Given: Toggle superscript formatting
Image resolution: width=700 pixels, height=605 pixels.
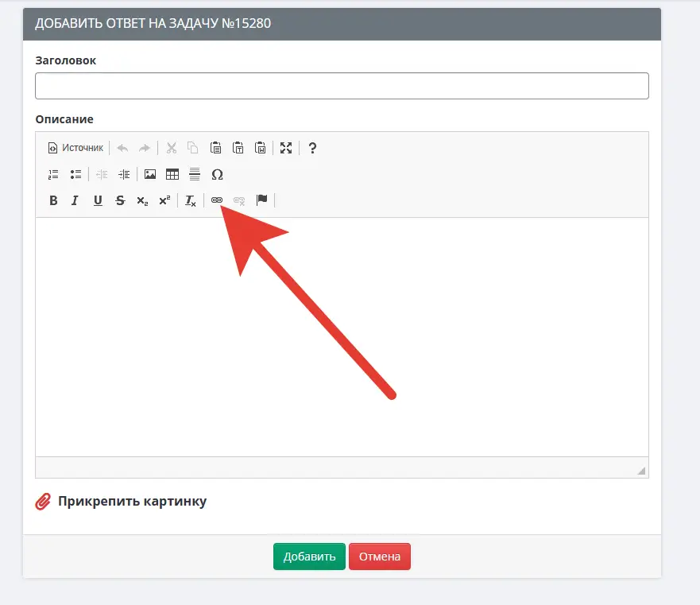Looking at the screenshot, I should tap(164, 200).
